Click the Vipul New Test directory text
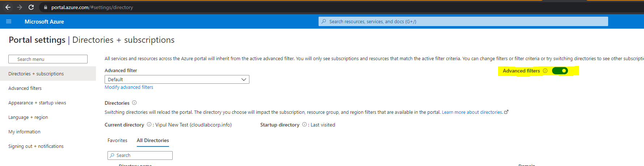644x166 pixels. click(193, 125)
